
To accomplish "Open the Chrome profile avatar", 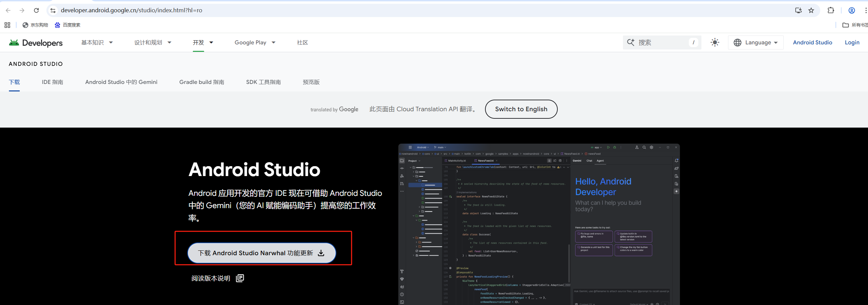I will point(852,10).
